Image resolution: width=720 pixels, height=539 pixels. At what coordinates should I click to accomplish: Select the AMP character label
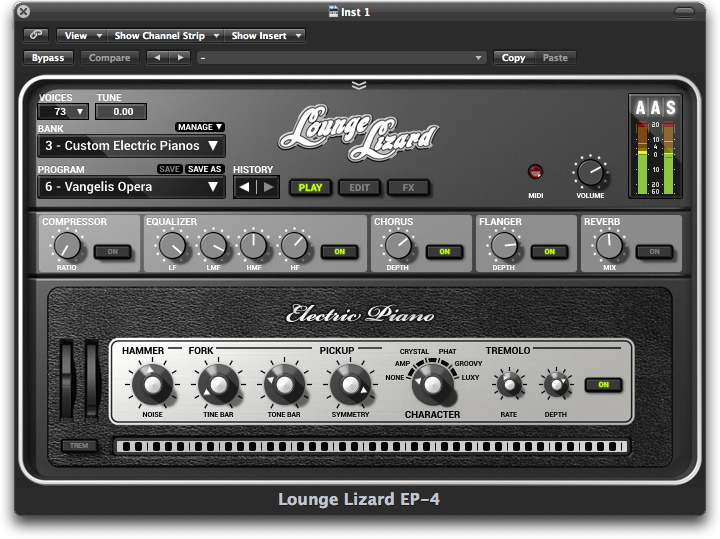402,363
